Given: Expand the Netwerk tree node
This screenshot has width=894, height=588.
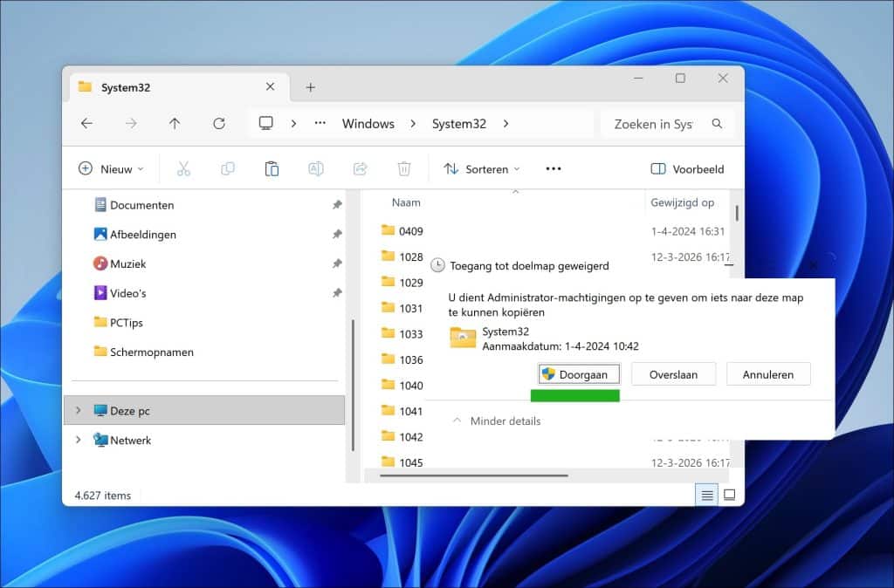Looking at the screenshot, I should click(78, 440).
